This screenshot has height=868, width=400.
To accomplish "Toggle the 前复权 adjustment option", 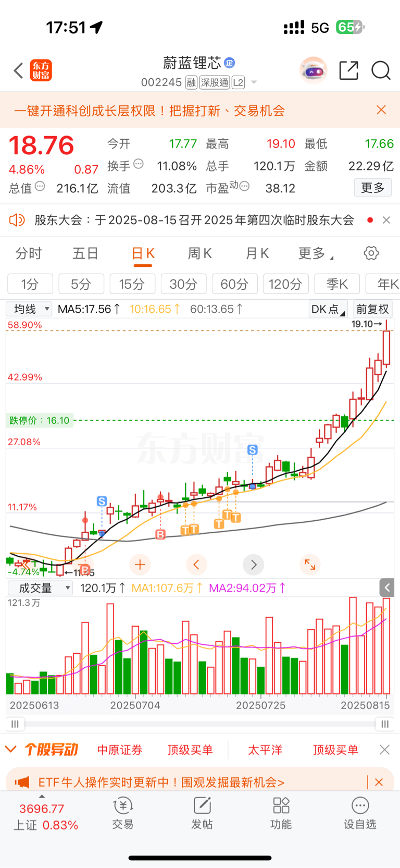I will (x=373, y=309).
